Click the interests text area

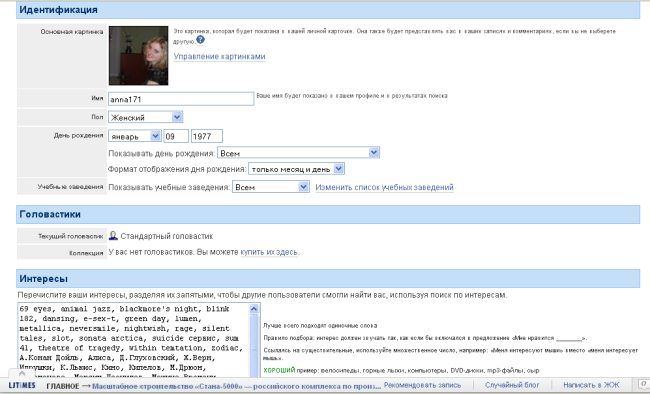click(x=134, y=340)
